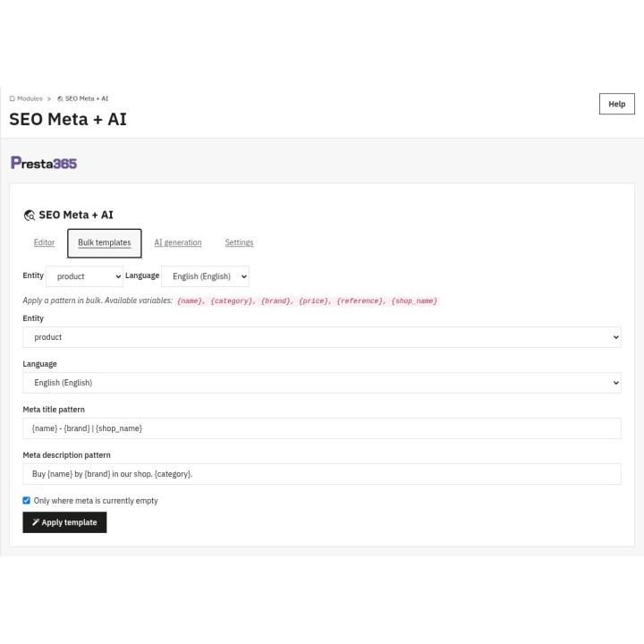The width and height of the screenshot is (644, 644).
Task: Switch to the AI generation tab
Action: pyautogui.click(x=178, y=242)
